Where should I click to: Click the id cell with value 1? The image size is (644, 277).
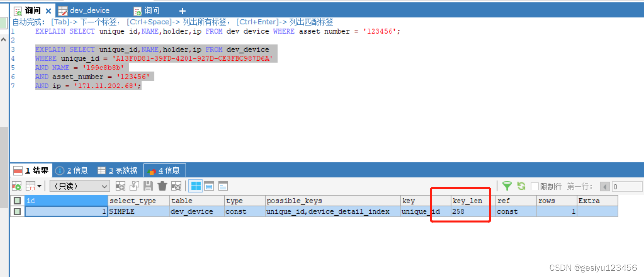click(66, 212)
